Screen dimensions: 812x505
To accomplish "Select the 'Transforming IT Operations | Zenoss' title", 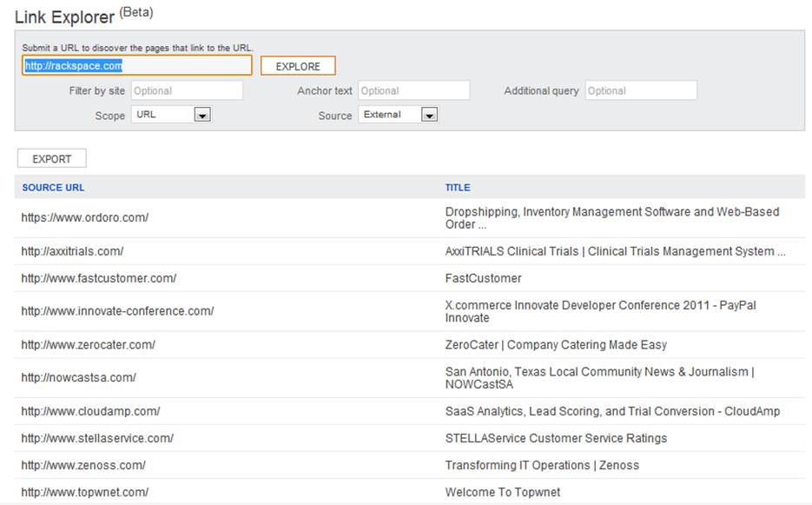I will pyautogui.click(x=542, y=465).
